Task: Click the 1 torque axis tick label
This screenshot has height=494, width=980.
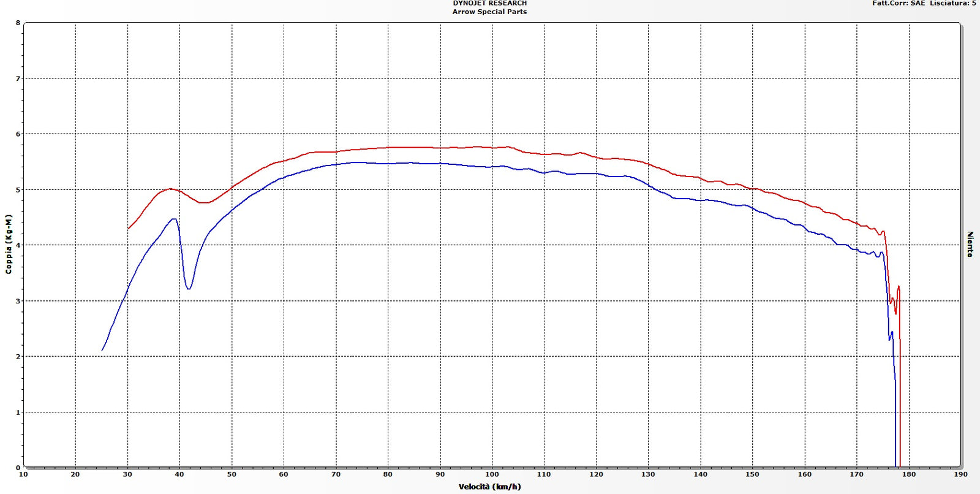Action: pos(18,412)
